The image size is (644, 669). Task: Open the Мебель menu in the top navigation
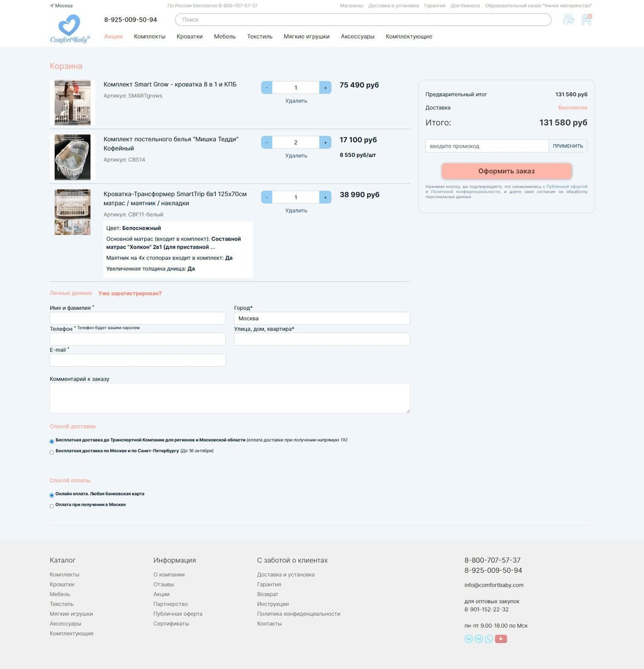coord(225,37)
